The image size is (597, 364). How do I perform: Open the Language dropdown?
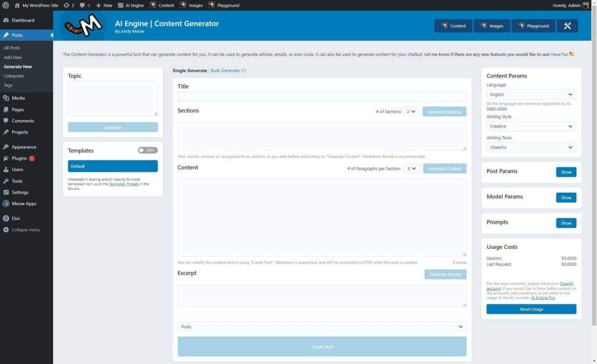pyautogui.click(x=531, y=94)
